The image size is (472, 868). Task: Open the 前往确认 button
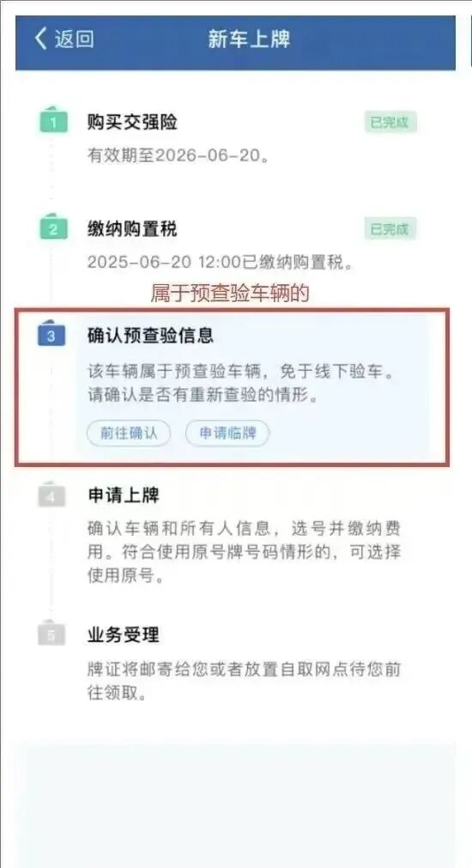[x=129, y=433]
